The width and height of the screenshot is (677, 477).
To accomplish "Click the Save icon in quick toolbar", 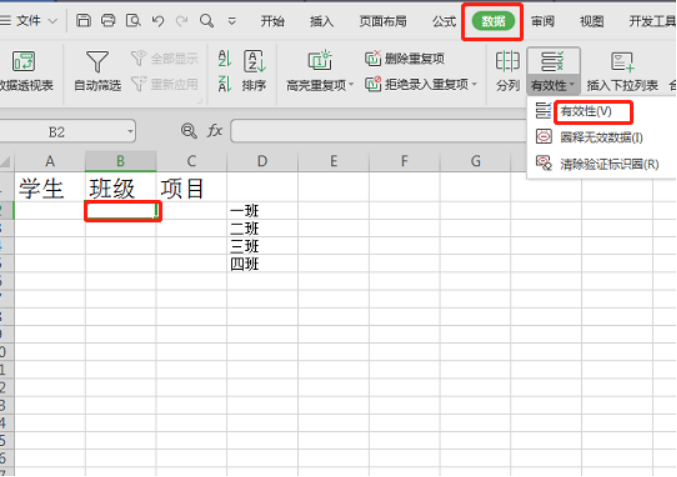I will coord(83,20).
